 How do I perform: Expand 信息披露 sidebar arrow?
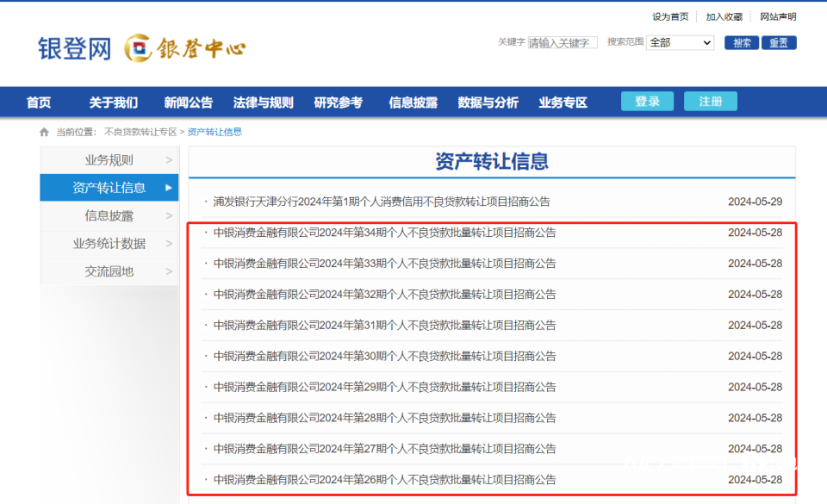169,215
